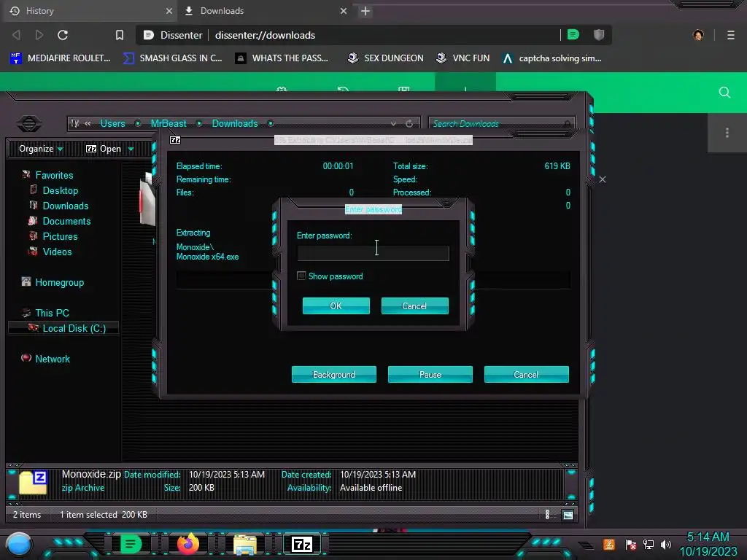
Task: Click the password input field
Action: [373, 253]
